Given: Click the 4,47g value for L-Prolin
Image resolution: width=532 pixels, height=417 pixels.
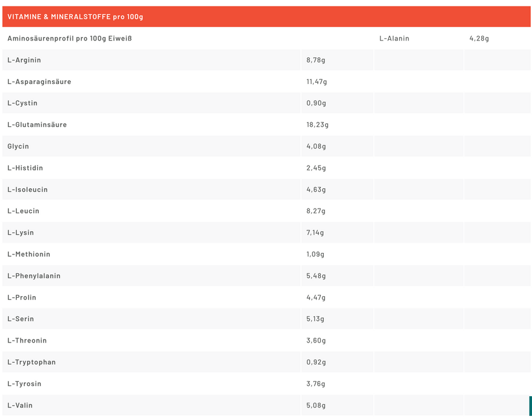Looking at the screenshot, I should 316,297.
